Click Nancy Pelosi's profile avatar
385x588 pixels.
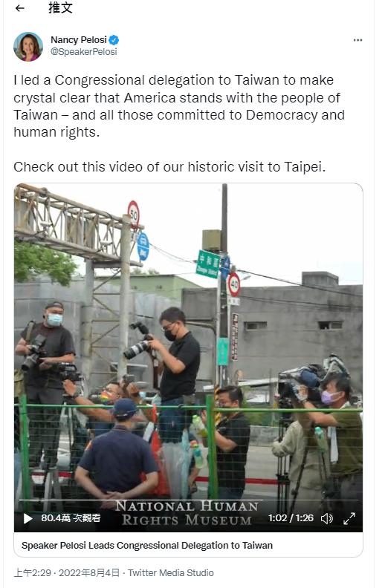28,47
